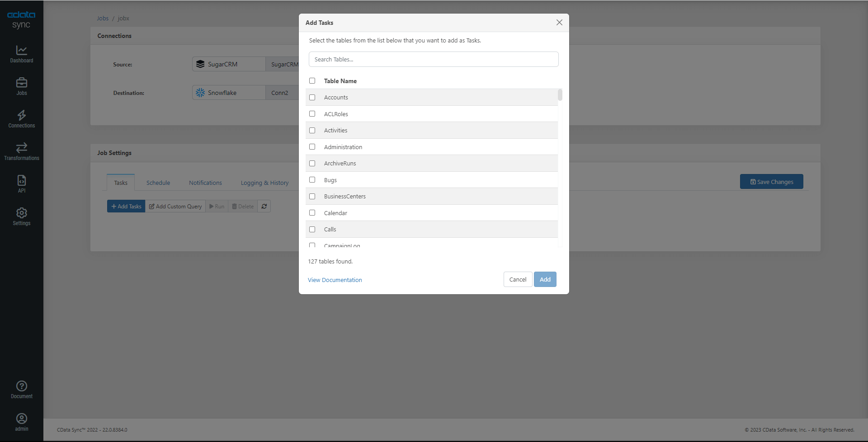The width and height of the screenshot is (868, 442).
Task: Check the BusinessCenters table checkbox
Action: pyautogui.click(x=312, y=196)
